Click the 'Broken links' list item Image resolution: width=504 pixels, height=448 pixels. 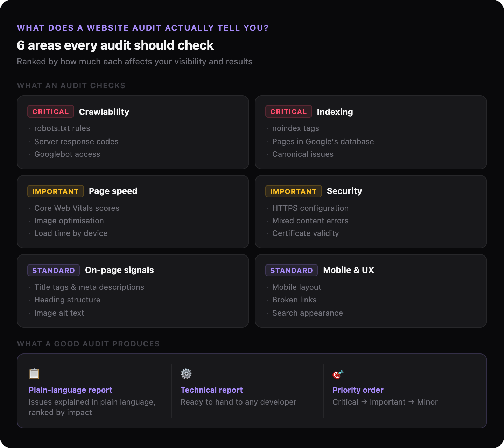(294, 300)
